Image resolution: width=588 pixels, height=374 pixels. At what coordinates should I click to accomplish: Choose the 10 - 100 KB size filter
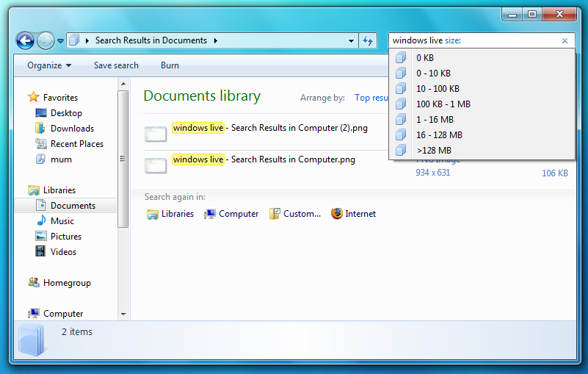[x=482, y=88]
